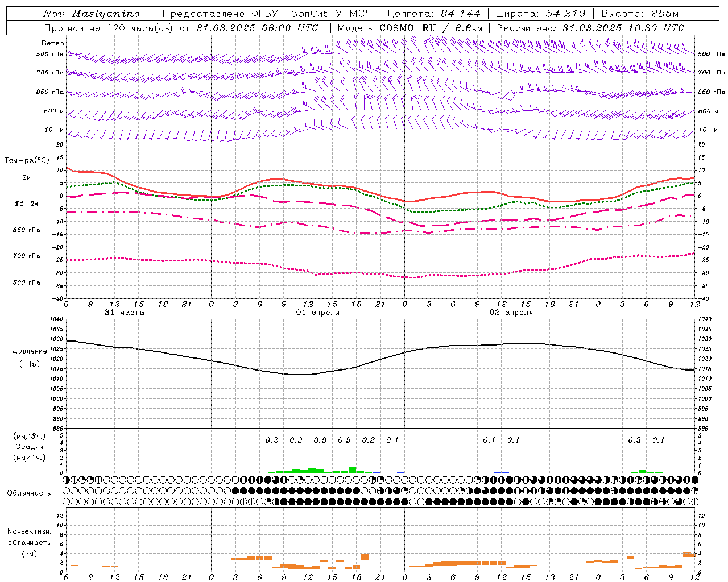Click the "(гПа)" unit under Давление

point(30,364)
